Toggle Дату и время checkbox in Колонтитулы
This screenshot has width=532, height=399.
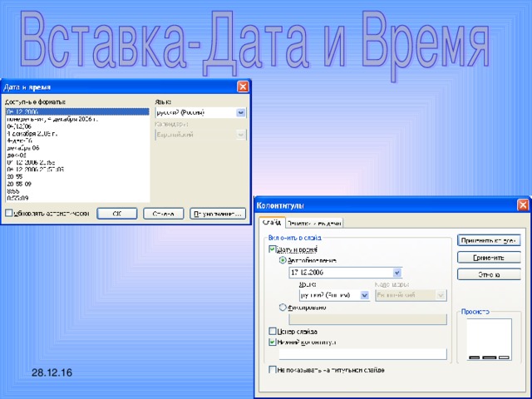(272, 249)
